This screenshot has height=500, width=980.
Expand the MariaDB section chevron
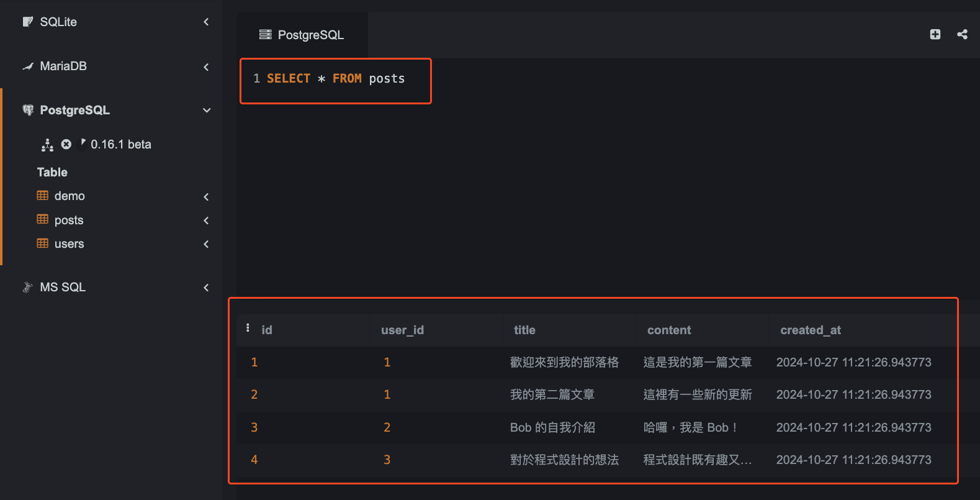(x=206, y=66)
